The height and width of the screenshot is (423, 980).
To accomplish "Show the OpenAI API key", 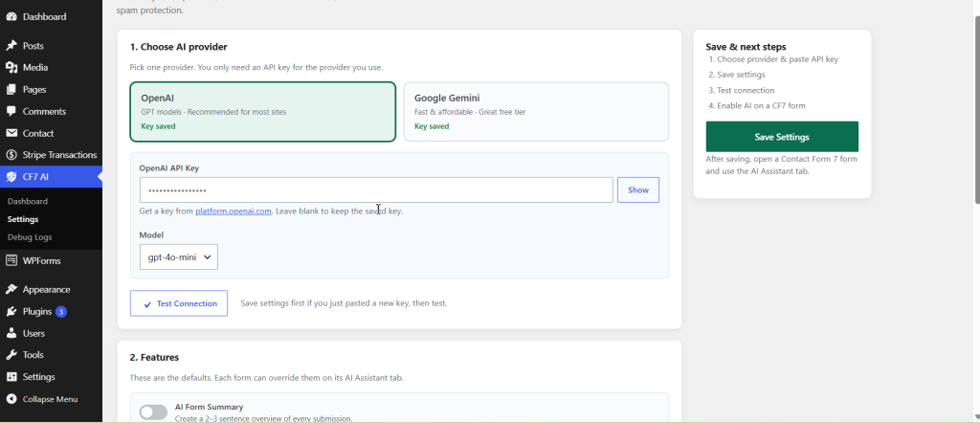I will [638, 189].
